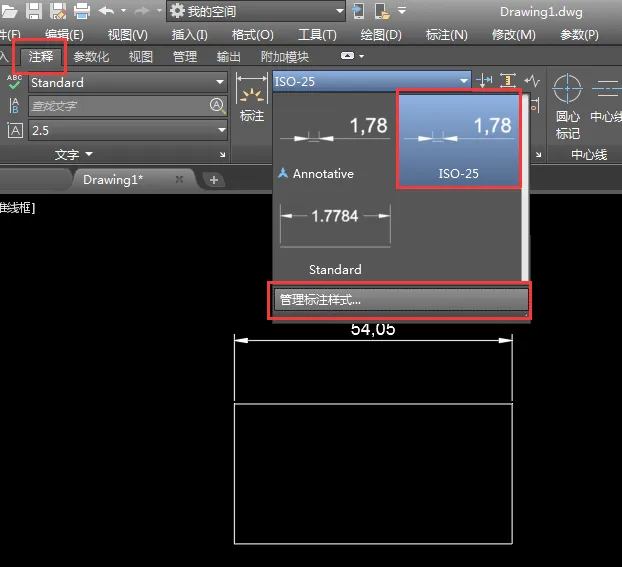Open the Standard text style dropdown
Image resolution: width=622 pixels, height=567 pixels.
220,82
